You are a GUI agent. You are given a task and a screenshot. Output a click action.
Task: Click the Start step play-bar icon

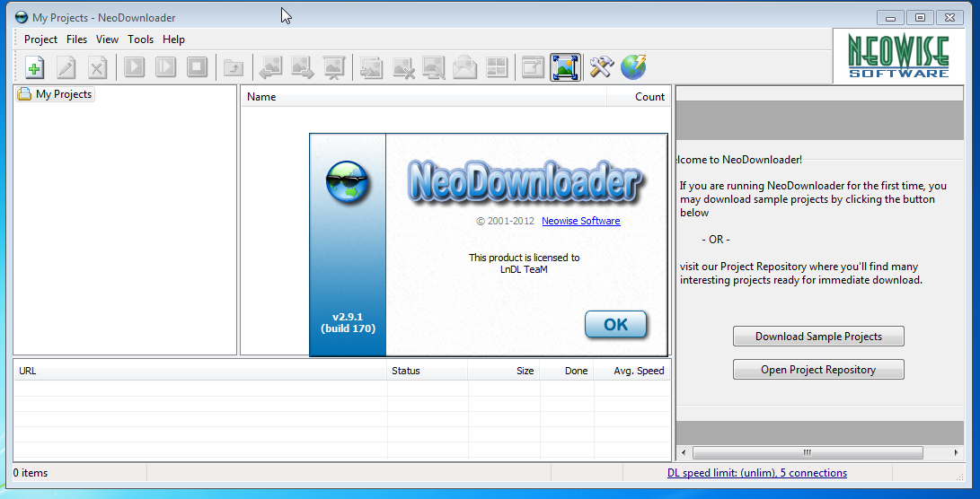pos(165,66)
